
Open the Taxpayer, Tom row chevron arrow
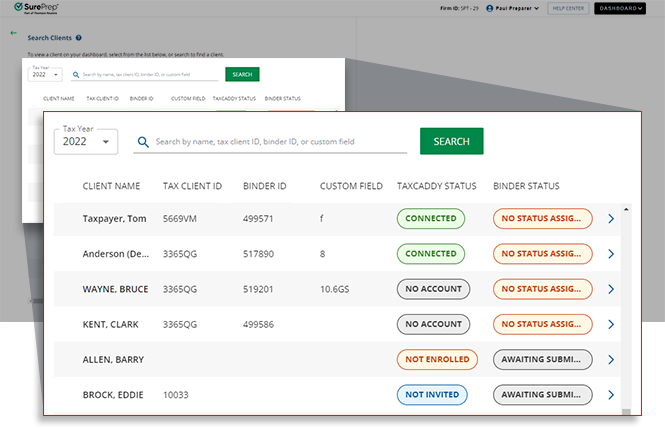pyautogui.click(x=612, y=219)
